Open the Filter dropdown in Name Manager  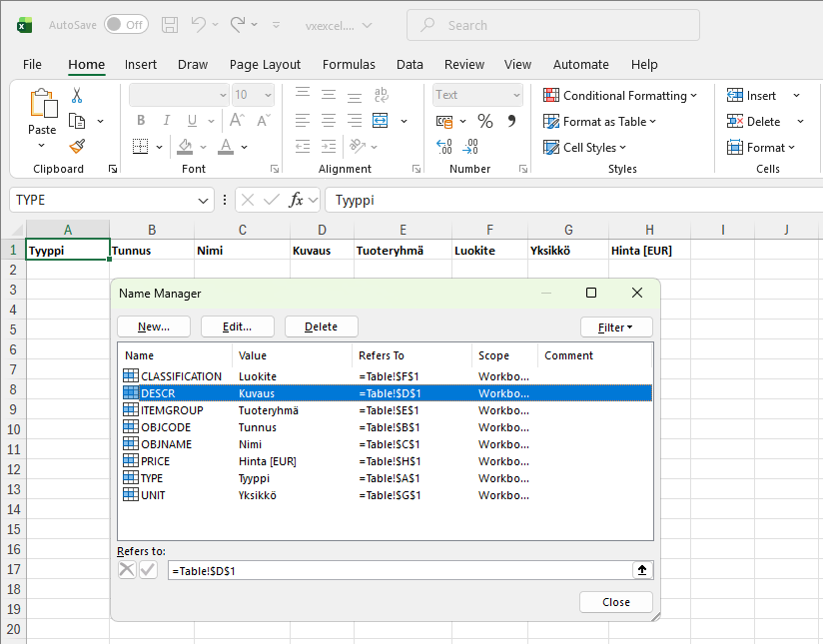click(x=616, y=327)
